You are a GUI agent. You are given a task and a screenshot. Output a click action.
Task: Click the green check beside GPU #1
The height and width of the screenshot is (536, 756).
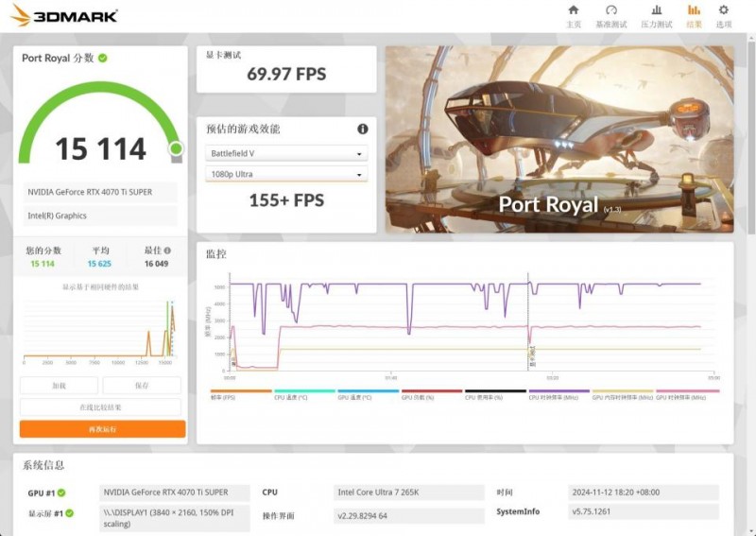(x=61, y=493)
